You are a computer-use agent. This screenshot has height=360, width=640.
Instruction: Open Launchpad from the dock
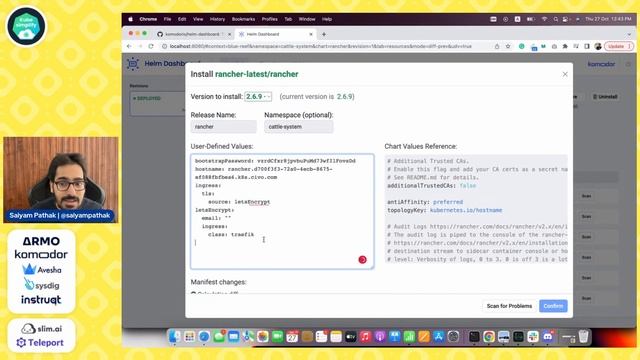(x=189, y=337)
